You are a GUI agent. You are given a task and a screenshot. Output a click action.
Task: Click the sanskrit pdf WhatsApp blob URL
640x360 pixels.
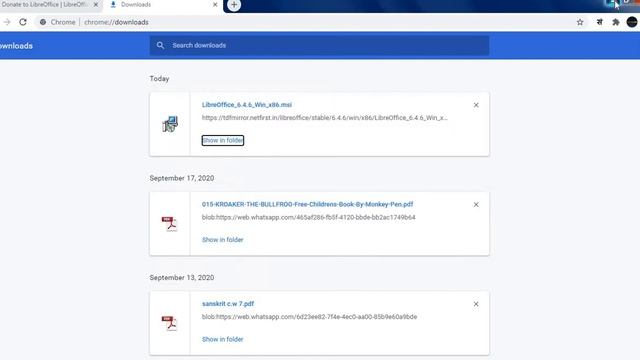(309, 317)
